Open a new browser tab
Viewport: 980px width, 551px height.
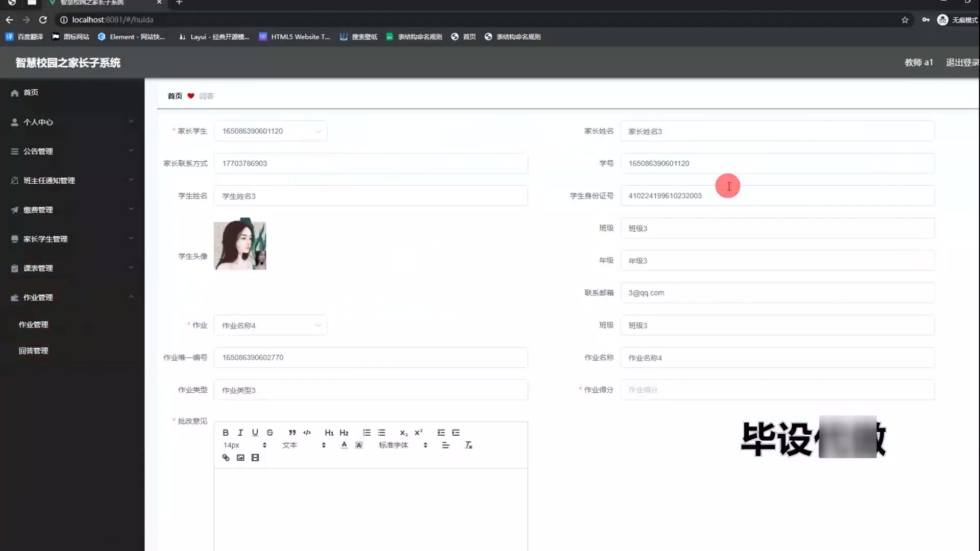(x=179, y=3)
